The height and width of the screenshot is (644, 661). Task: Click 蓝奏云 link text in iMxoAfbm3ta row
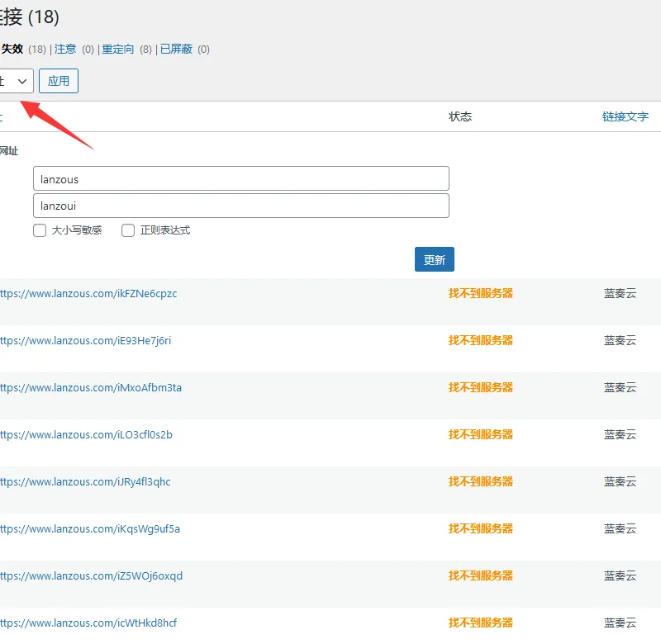(621, 388)
